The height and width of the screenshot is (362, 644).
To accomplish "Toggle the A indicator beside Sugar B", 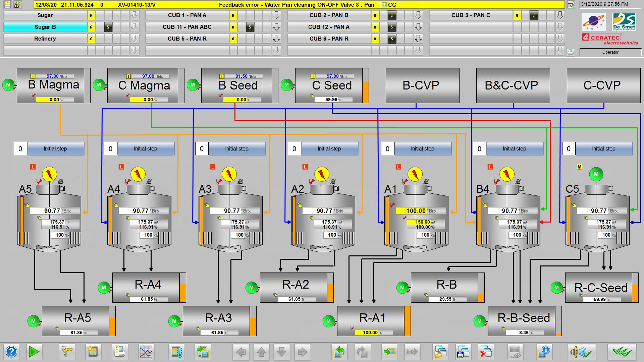I will coord(91,27).
